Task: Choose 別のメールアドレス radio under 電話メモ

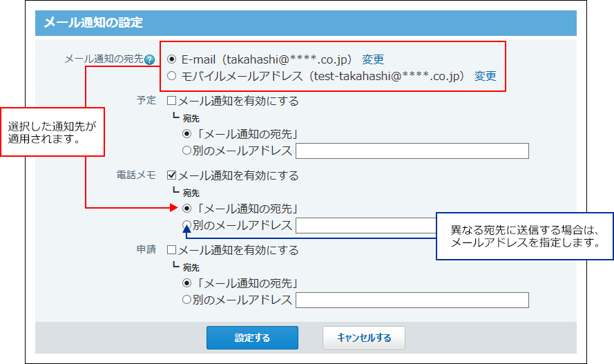Action: [186, 225]
